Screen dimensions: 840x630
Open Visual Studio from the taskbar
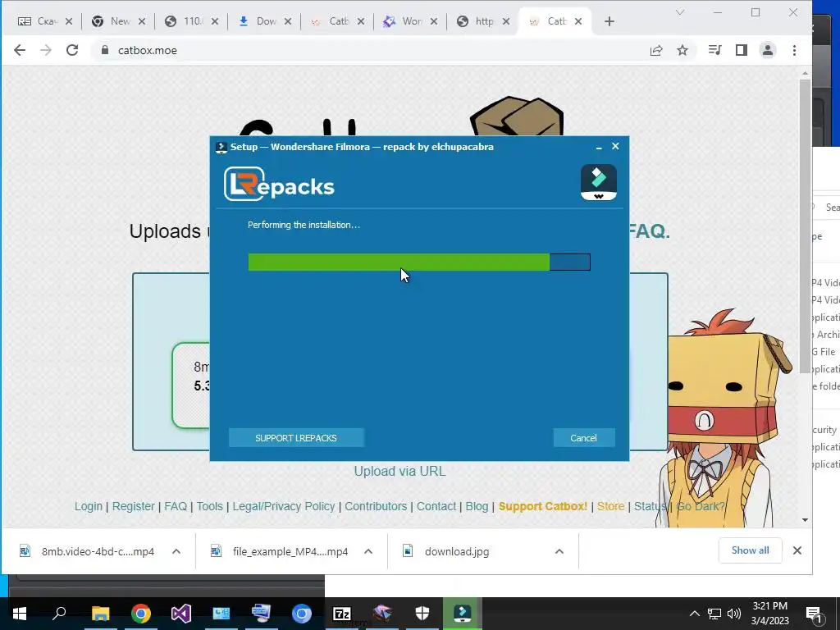point(181,614)
